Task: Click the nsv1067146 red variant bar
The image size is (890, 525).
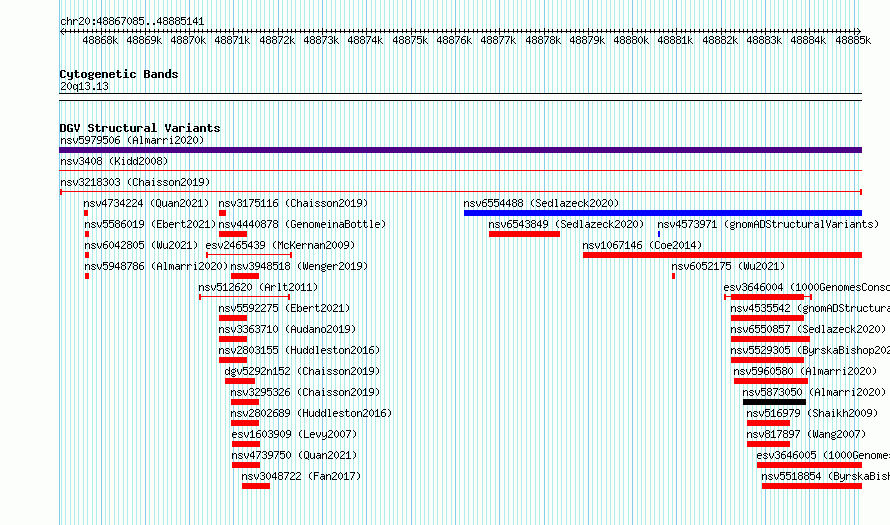Action: (x=723, y=255)
